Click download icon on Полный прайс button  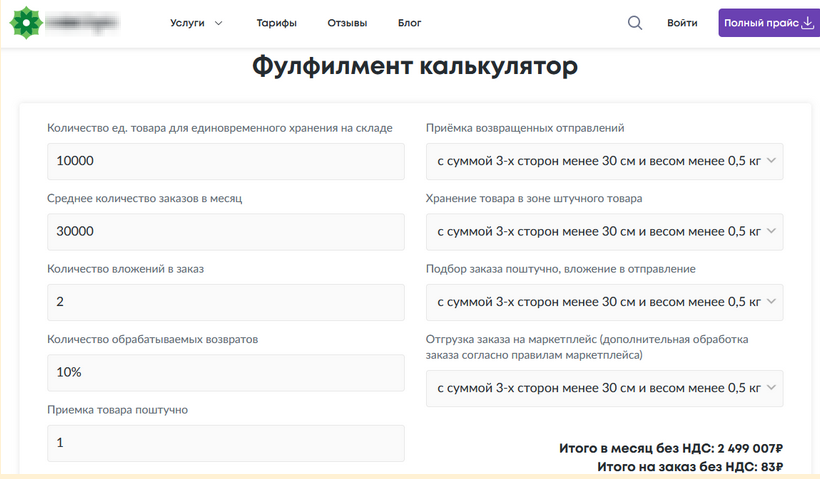[808, 23]
